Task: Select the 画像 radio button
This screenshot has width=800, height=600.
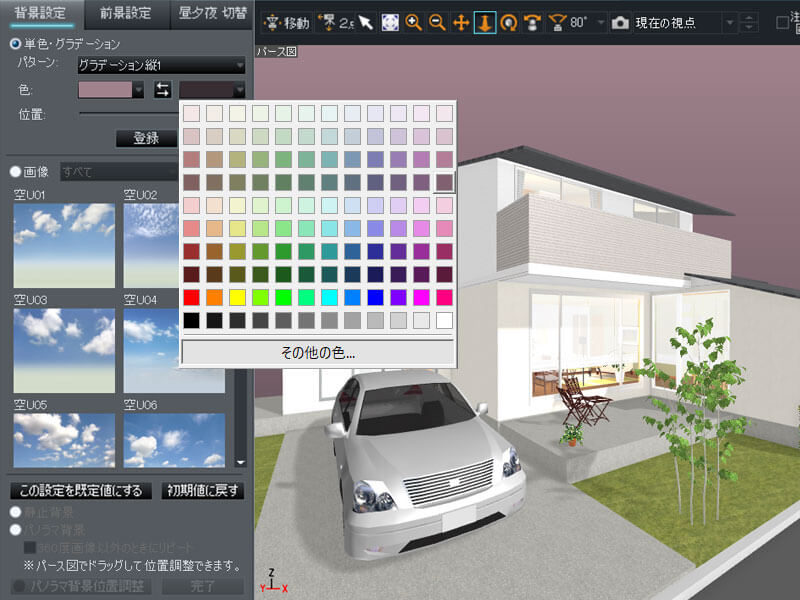Action: coord(13,171)
